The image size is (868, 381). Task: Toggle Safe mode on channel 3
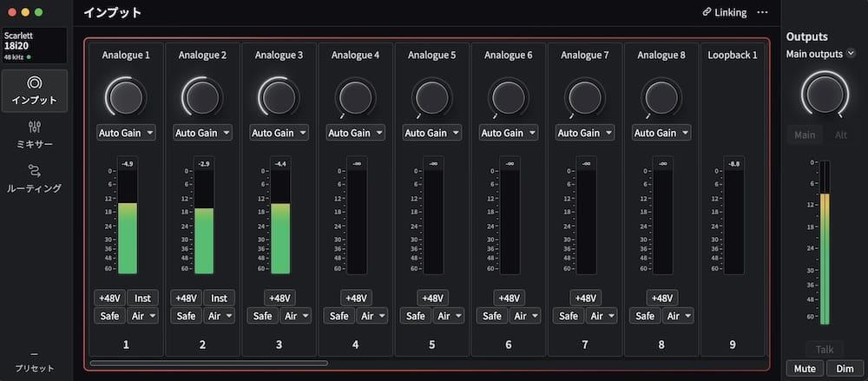[x=262, y=316]
